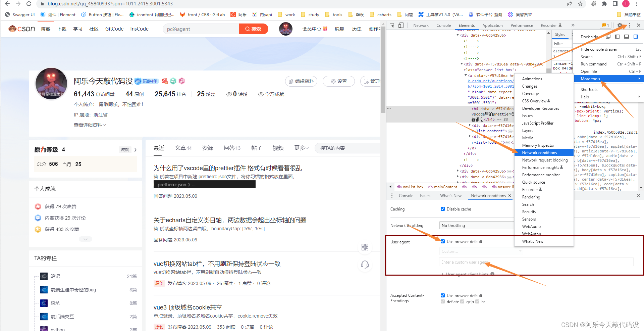Select dock to bottom icon

[x=626, y=37]
